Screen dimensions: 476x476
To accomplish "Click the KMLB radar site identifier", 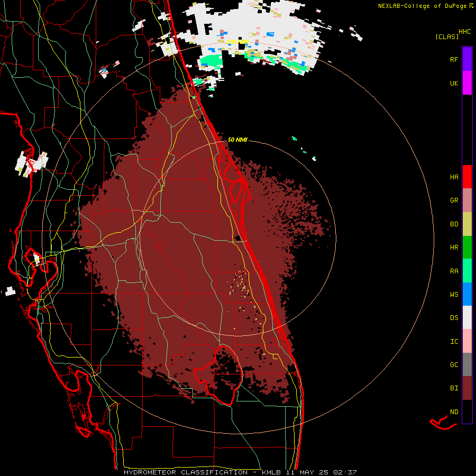I will (x=271, y=472).
